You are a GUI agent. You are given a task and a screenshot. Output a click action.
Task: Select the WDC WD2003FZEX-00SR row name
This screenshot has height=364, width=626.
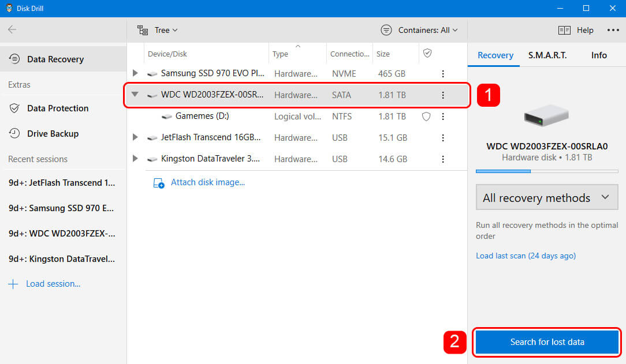point(212,95)
